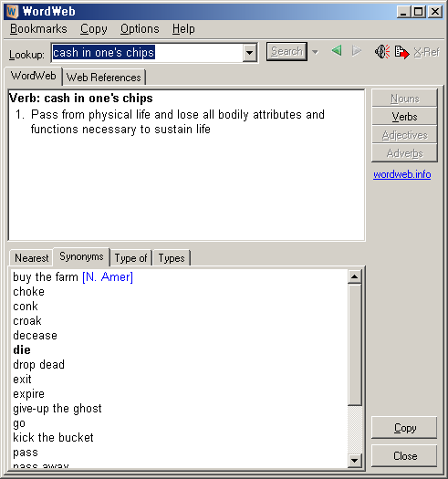Click the replace-word red arrow icon
The image size is (448, 479).
click(x=401, y=52)
